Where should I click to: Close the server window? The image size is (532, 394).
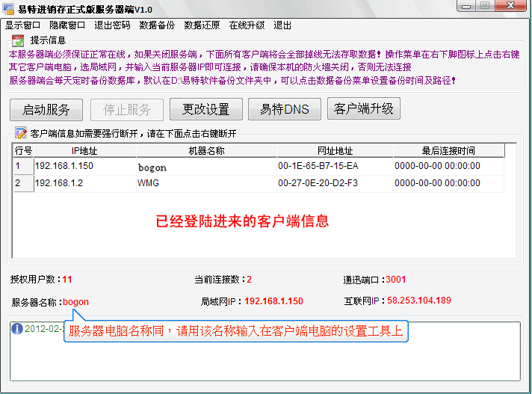[510, 7]
